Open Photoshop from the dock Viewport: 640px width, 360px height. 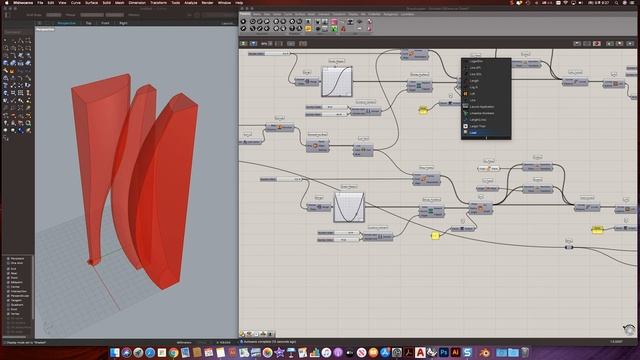pyautogui.click(x=444, y=352)
